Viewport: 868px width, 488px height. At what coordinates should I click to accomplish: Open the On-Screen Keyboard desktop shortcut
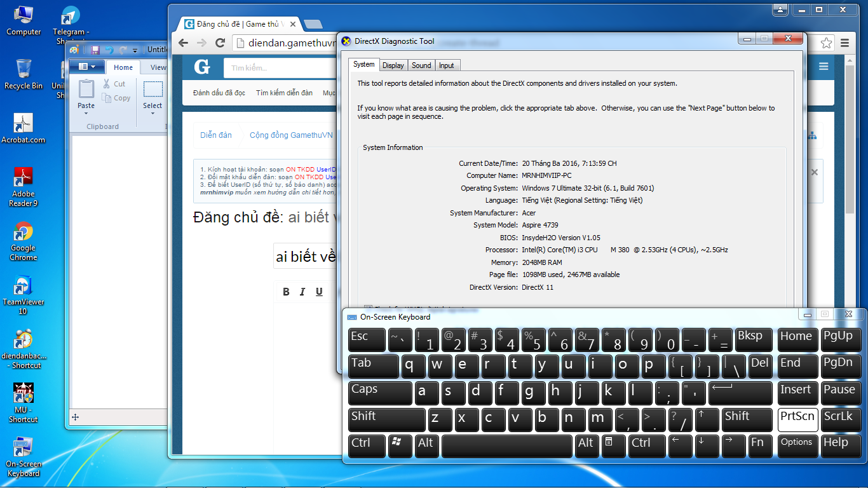coord(24,457)
